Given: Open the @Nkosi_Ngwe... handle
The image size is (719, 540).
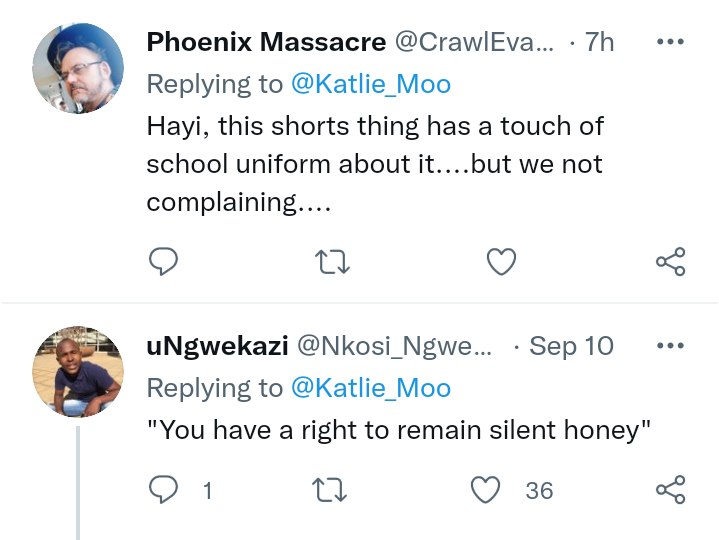Looking at the screenshot, I should pos(396,346).
